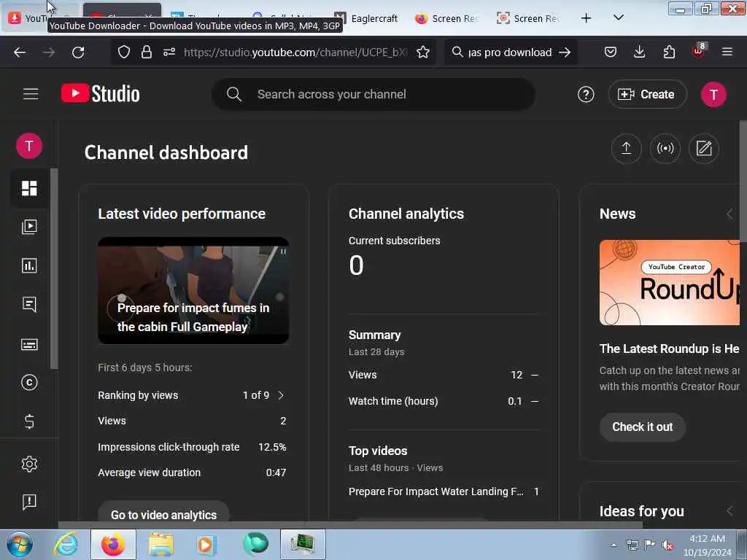The image size is (747, 560).
Task: Open Prepare For Impact Water Landing top video
Action: coord(436,491)
